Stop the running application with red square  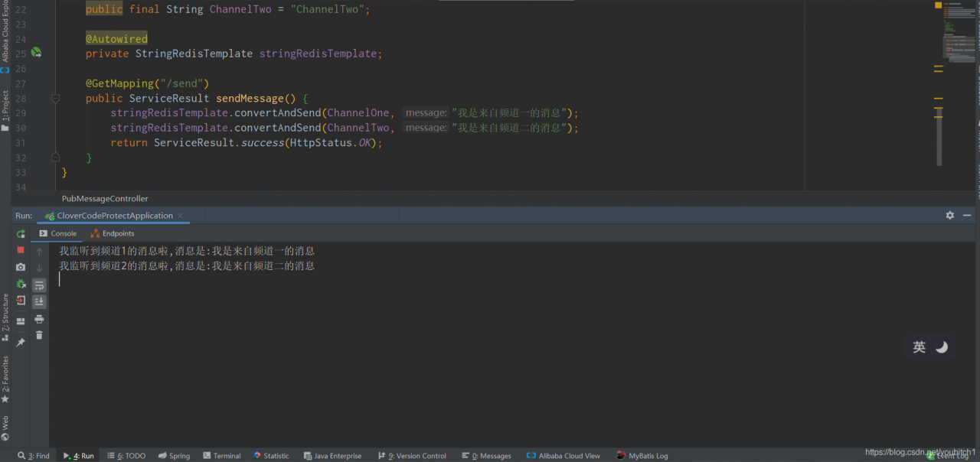click(21, 250)
